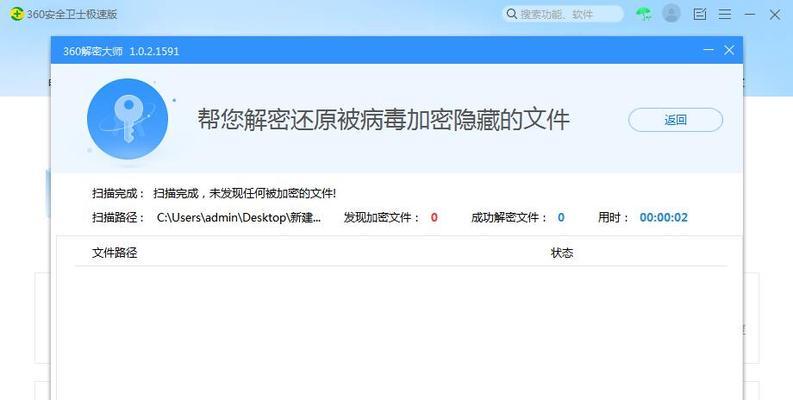Click the blue key logo icon

click(127, 119)
